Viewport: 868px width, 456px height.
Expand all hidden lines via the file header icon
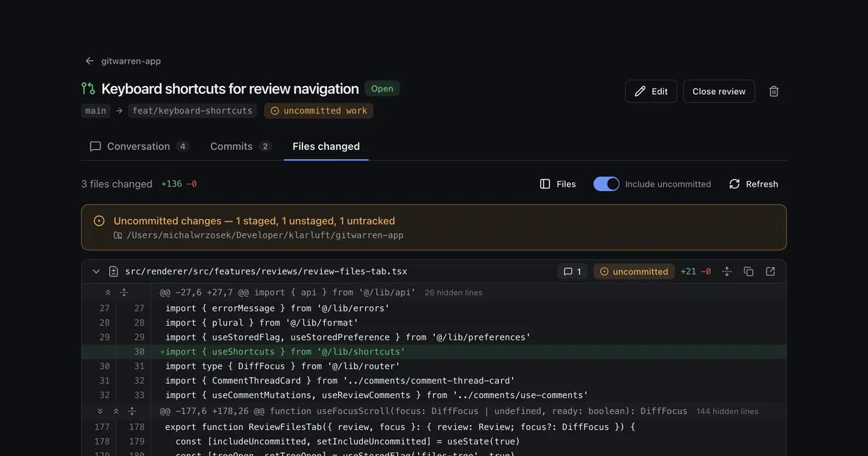727,271
